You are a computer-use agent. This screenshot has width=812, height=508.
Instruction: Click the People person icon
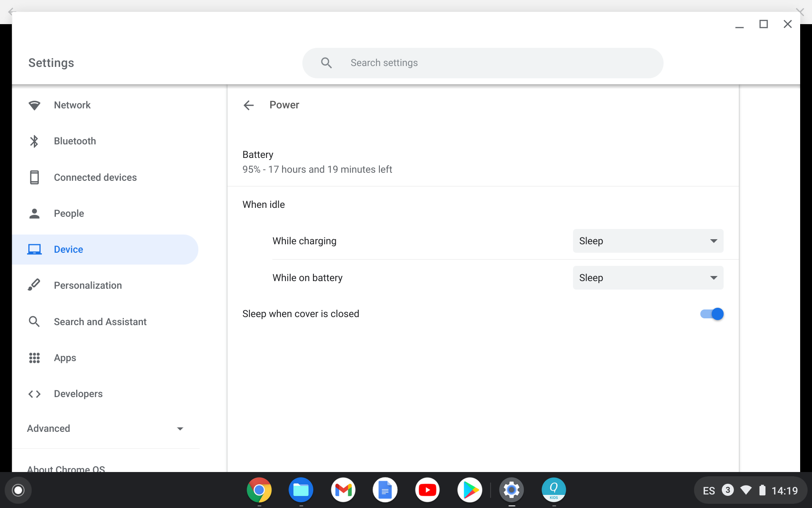coord(34,213)
